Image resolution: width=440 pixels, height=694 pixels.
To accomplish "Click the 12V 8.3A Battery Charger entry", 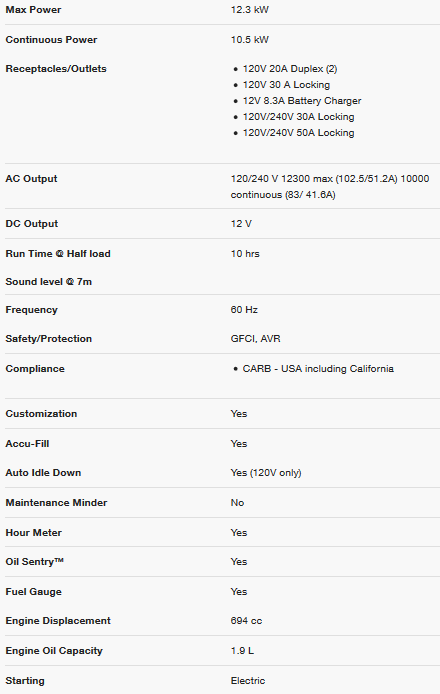I will tap(302, 101).
